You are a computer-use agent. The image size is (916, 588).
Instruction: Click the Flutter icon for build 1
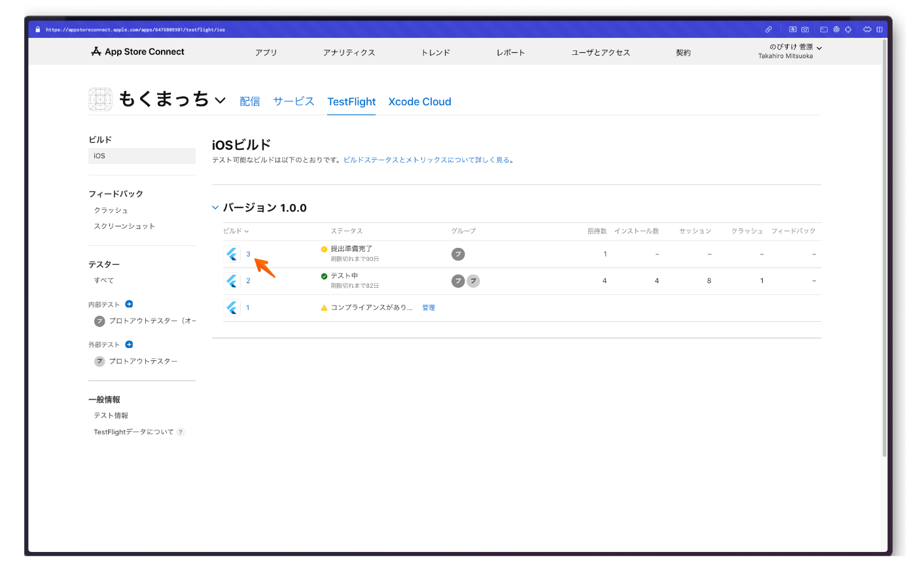(232, 307)
